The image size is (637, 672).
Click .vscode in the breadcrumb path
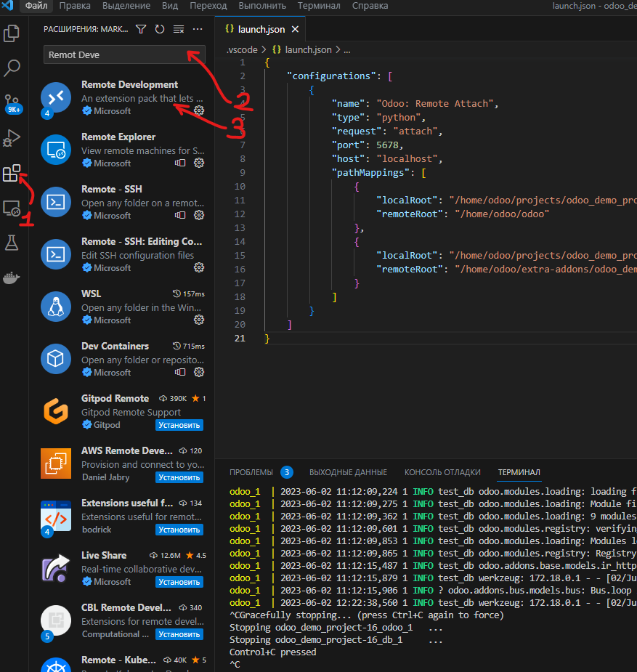(x=242, y=49)
